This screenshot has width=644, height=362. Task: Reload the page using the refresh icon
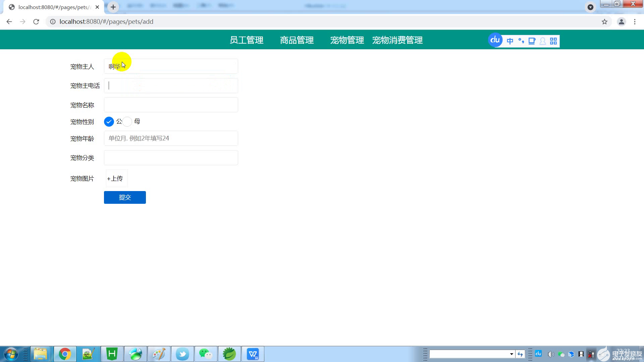(x=36, y=22)
